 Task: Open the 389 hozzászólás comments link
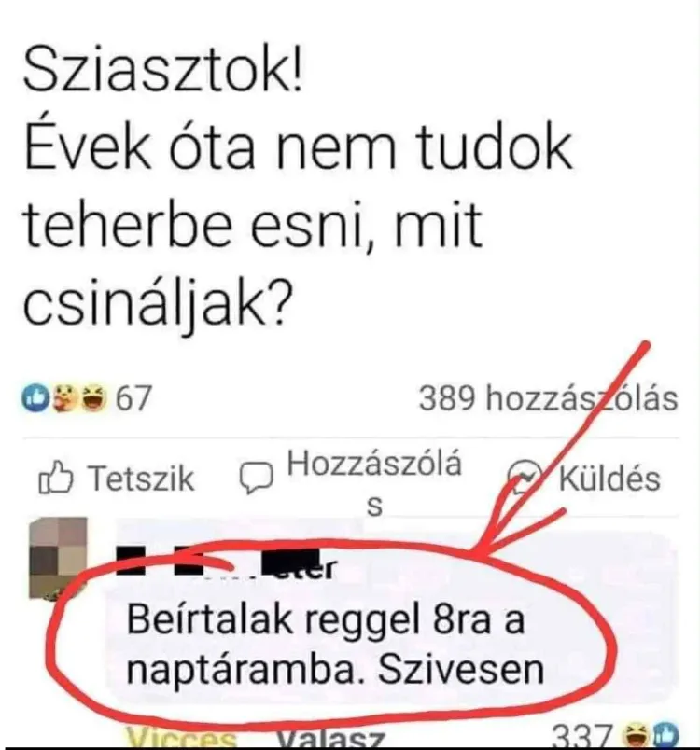click(x=548, y=398)
